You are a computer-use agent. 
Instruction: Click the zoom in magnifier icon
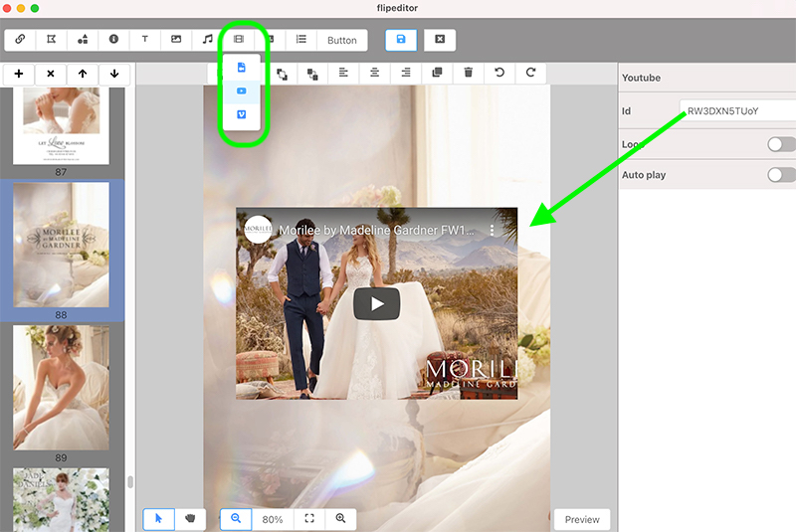pos(340,518)
